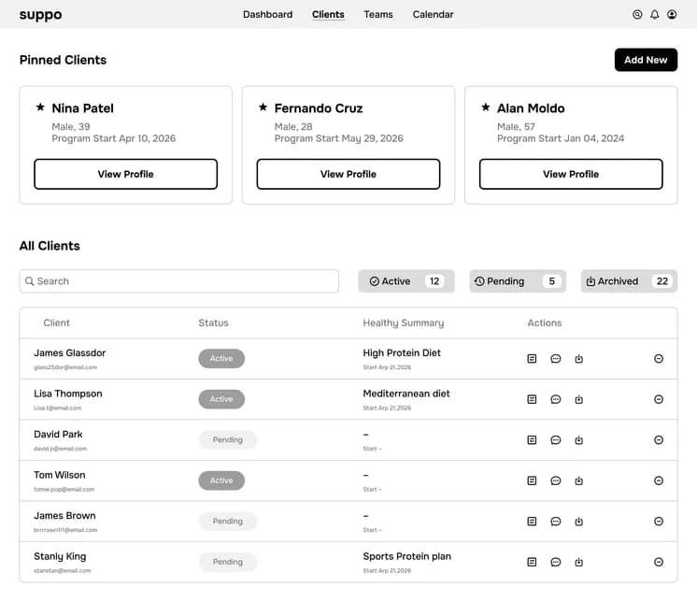Message Lisa Thompson via chat icon
This screenshot has height=616, width=697.
[555, 399]
